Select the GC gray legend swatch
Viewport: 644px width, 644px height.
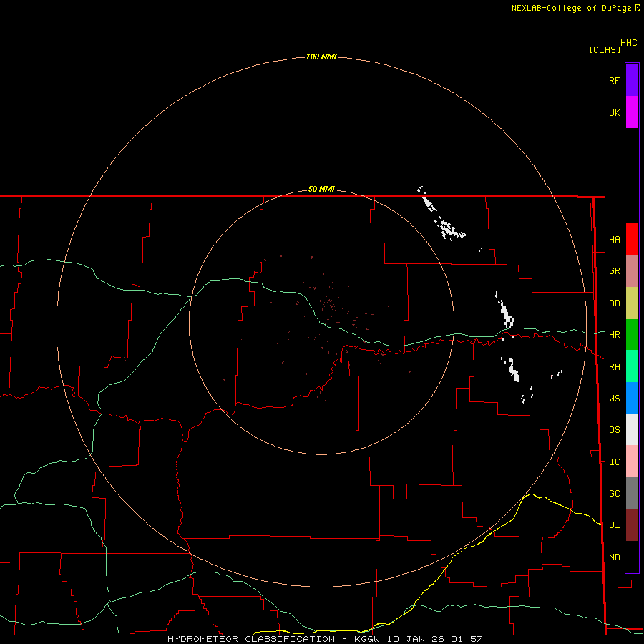pyautogui.click(x=632, y=493)
